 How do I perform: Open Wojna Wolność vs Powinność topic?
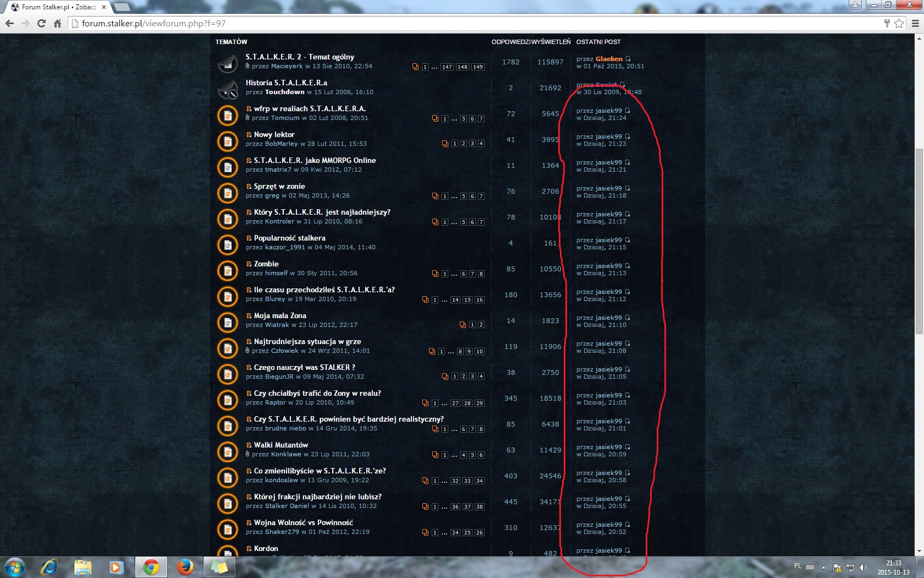coord(303,522)
